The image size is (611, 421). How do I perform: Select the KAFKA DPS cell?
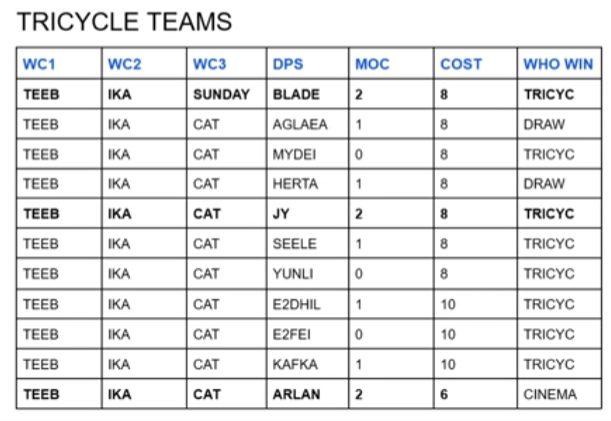pyautogui.click(x=308, y=364)
